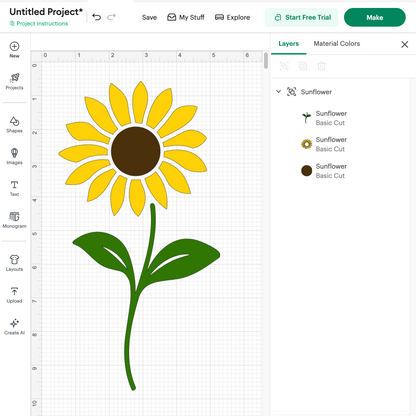
Task: Open the Images library
Action: tap(14, 156)
